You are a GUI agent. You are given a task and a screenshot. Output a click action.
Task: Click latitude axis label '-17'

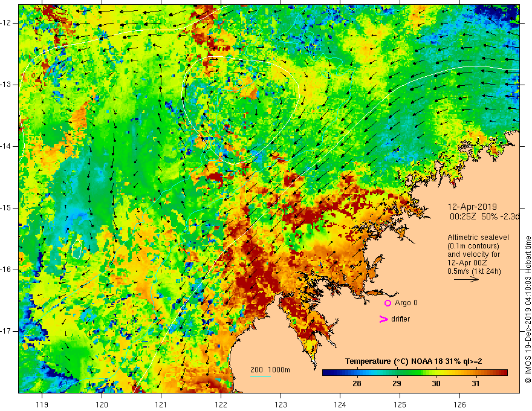pos(7,331)
